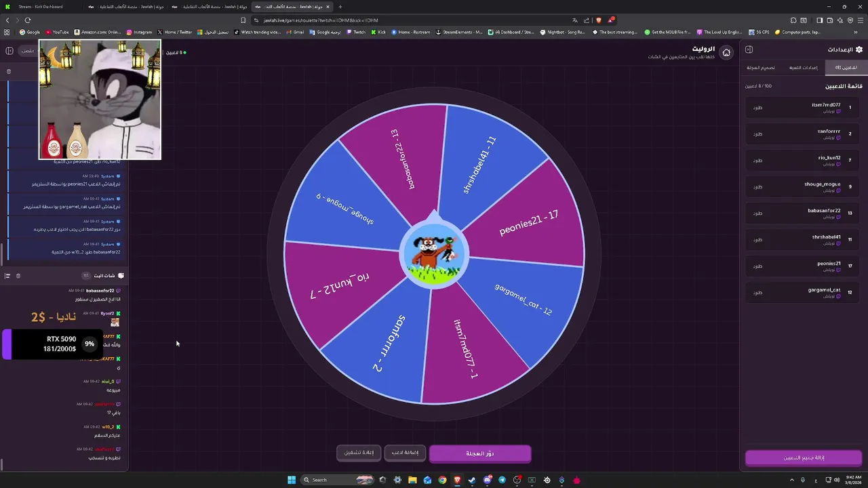Kick player peonies21 from the list
The height and width of the screenshot is (488, 868).
(757, 266)
